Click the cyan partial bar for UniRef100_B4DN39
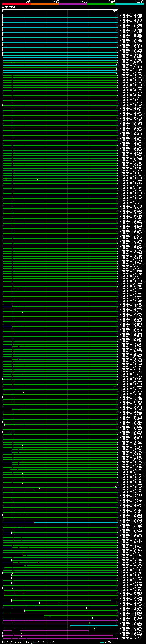The height and width of the screenshot is (644, 146). coord(76,522)
